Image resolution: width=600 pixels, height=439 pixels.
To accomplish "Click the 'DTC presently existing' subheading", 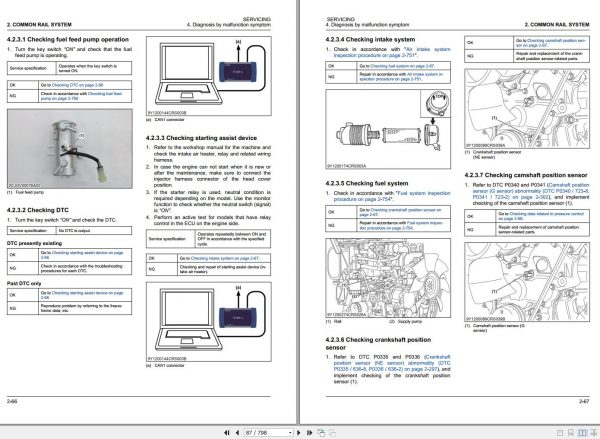I will click(x=34, y=243).
